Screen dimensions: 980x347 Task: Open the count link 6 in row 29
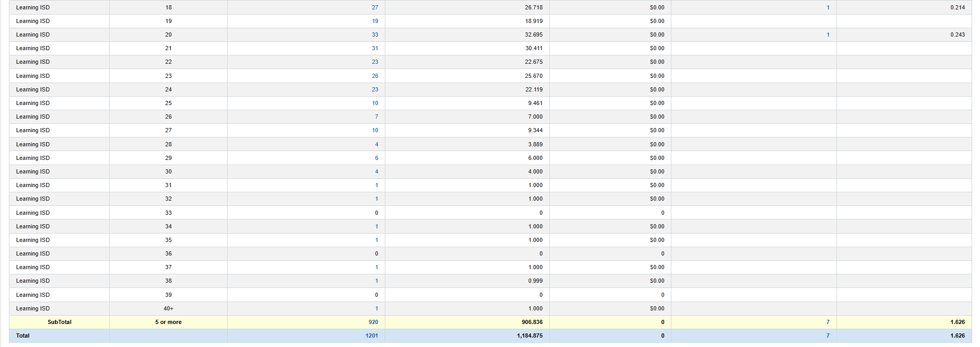pyautogui.click(x=376, y=158)
